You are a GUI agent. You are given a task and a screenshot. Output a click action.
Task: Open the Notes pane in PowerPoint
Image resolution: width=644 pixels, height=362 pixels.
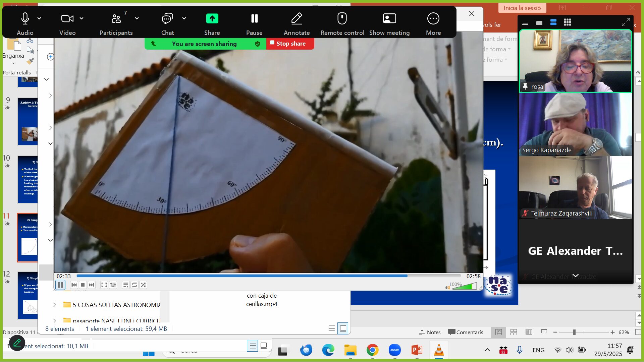coord(430,332)
